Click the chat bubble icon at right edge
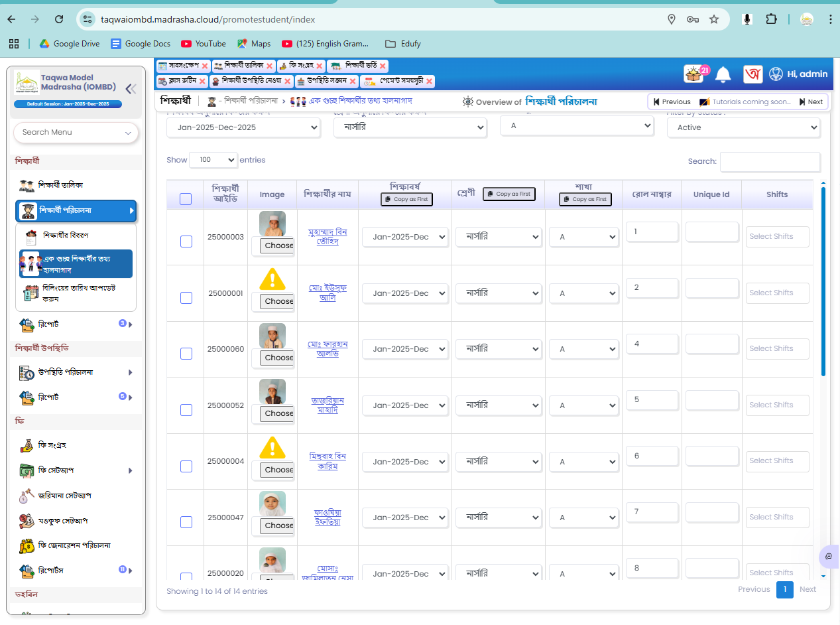Image resolution: width=840 pixels, height=625 pixels. 829,556
